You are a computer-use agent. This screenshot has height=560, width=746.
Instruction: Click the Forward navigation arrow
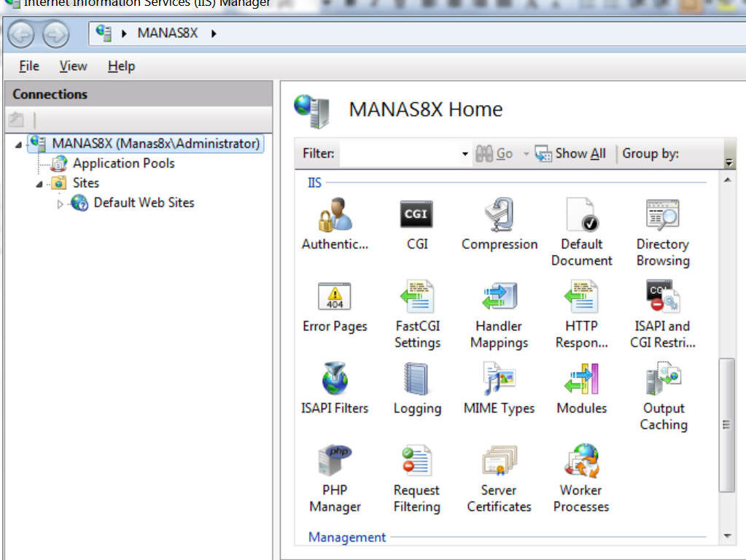click(55, 34)
